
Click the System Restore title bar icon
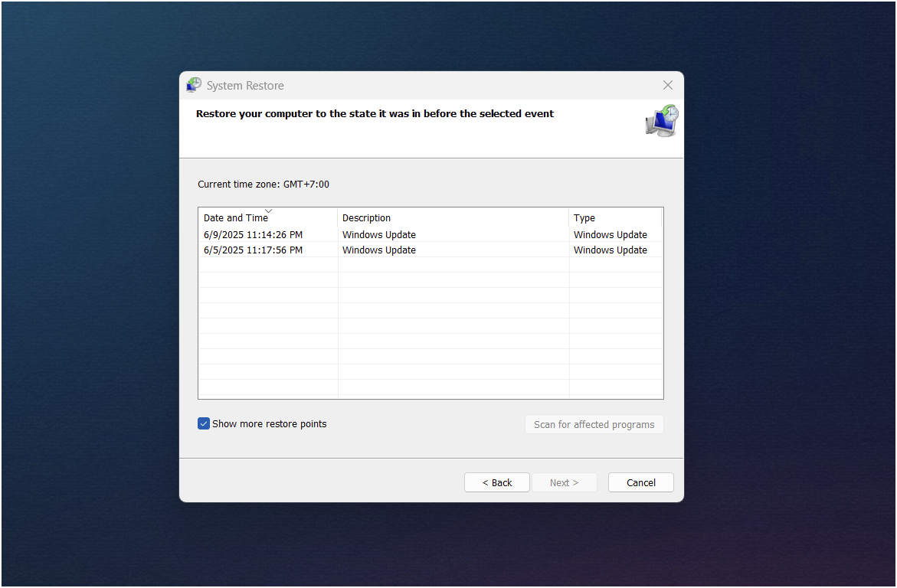(x=194, y=85)
